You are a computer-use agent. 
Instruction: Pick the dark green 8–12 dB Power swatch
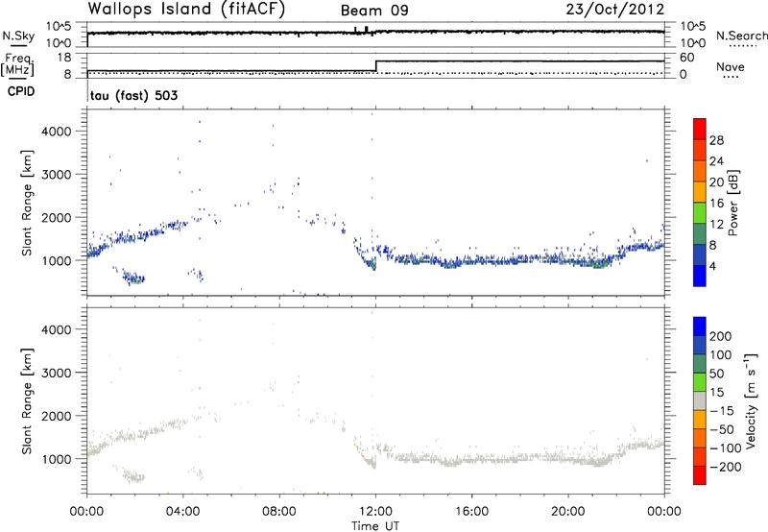pos(700,234)
